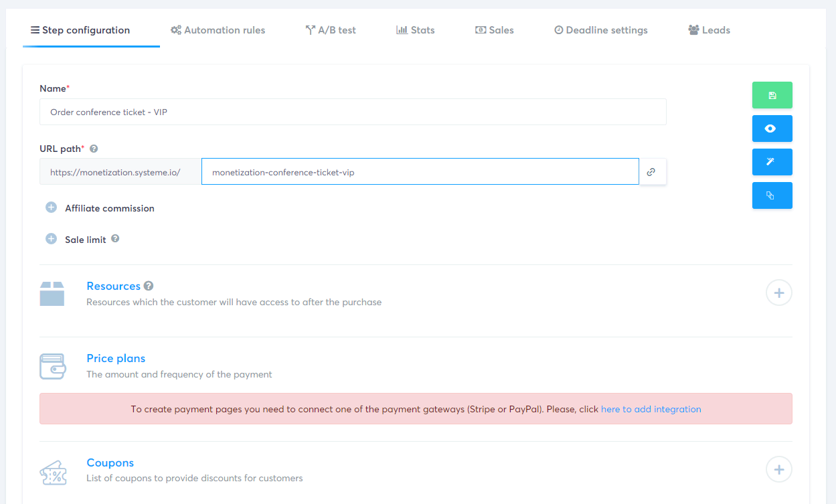The width and height of the screenshot is (836, 504).
Task: Click the Name field label
Action: (54, 88)
